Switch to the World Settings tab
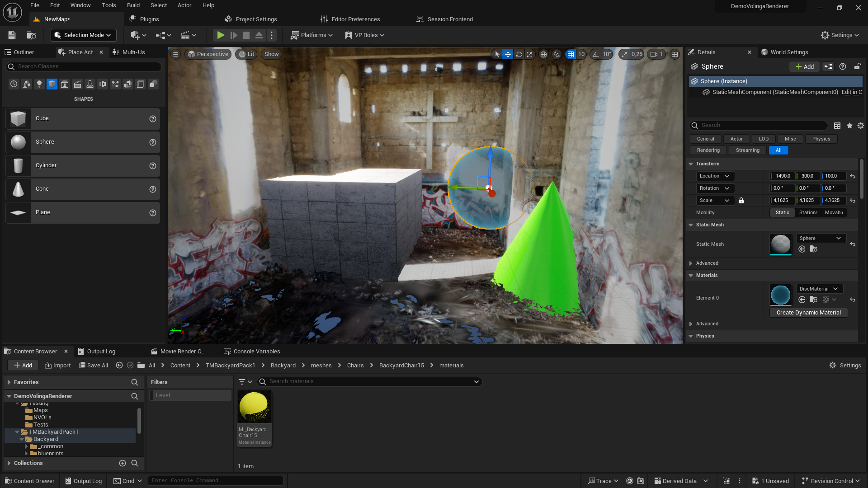 [x=789, y=52]
